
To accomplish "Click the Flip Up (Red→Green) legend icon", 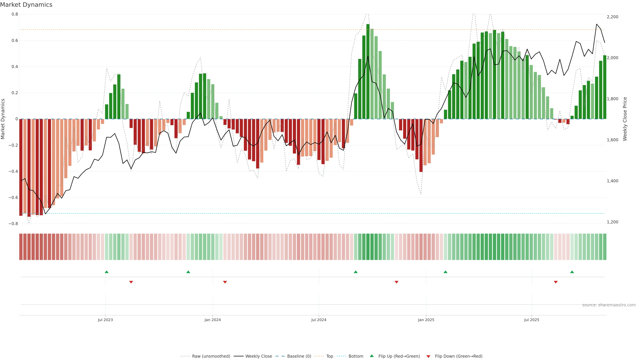I will point(372,356).
